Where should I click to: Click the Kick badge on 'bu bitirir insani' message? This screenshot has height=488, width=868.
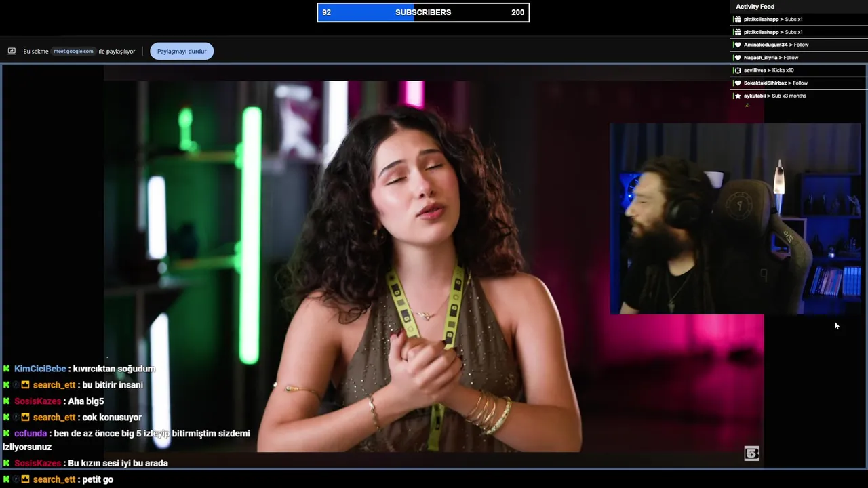point(7,385)
